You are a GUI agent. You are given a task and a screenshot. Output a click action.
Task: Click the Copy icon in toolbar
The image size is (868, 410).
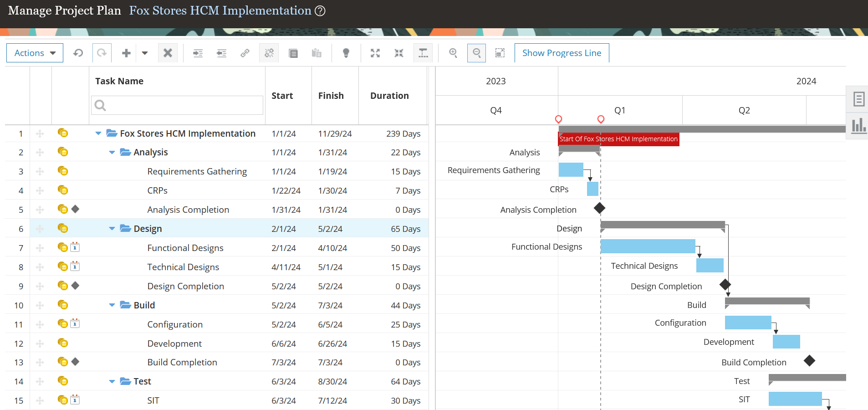pyautogui.click(x=293, y=53)
